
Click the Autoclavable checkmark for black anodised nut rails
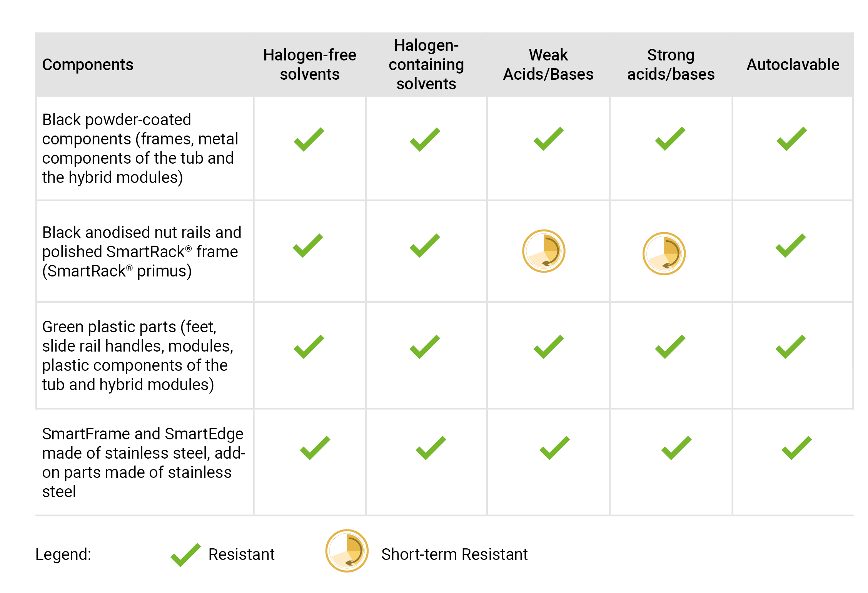(x=790, y=245)
